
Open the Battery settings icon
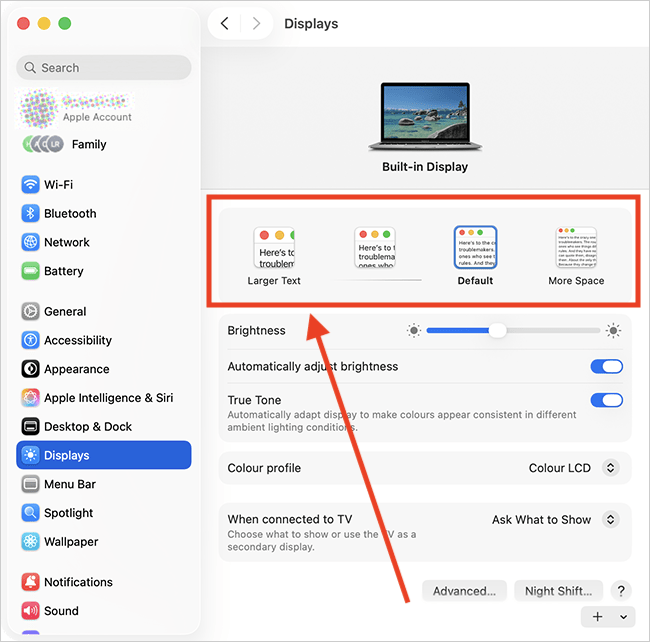[x=30, y=272]
